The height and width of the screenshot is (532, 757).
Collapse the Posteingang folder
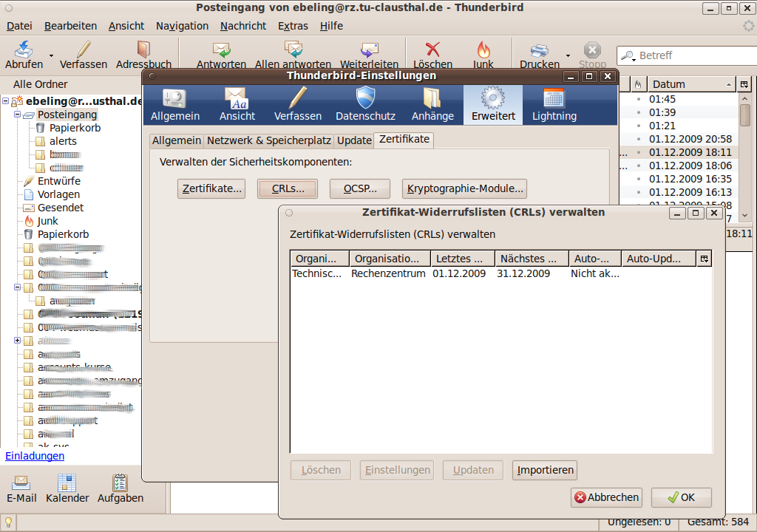[x=18, y=115]
